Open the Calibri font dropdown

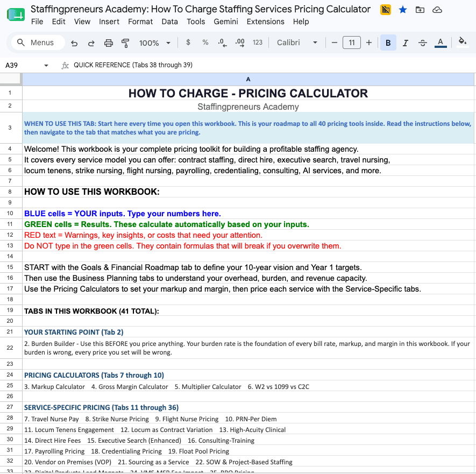click(297, 43)
